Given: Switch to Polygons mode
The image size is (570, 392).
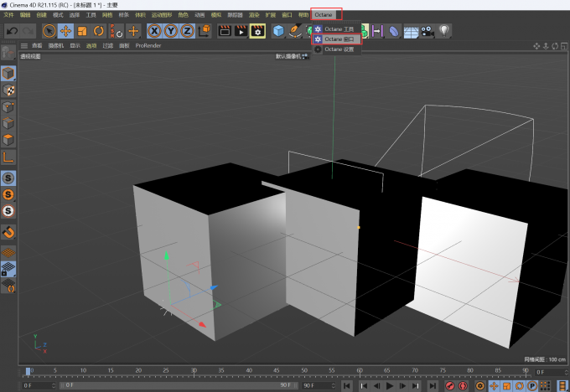Looking at the screenshot, I should (8, 140).
